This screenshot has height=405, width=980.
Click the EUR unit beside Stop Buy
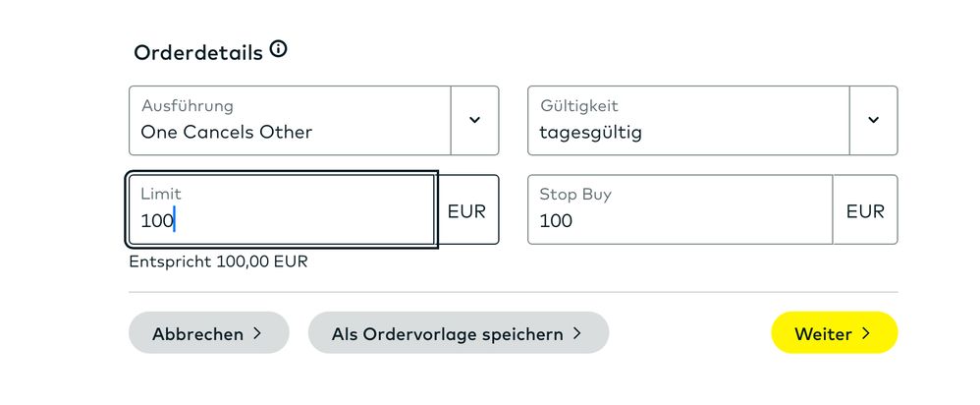[x=865, y=210]
